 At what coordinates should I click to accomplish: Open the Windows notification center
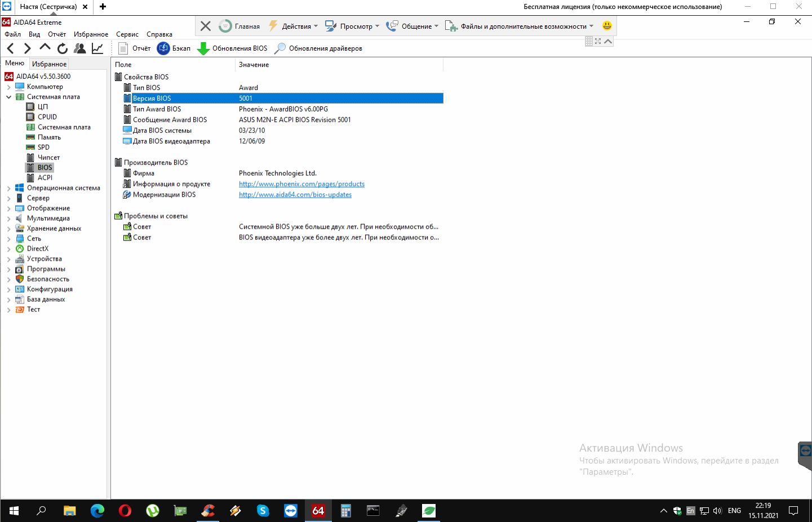[793, 511]
